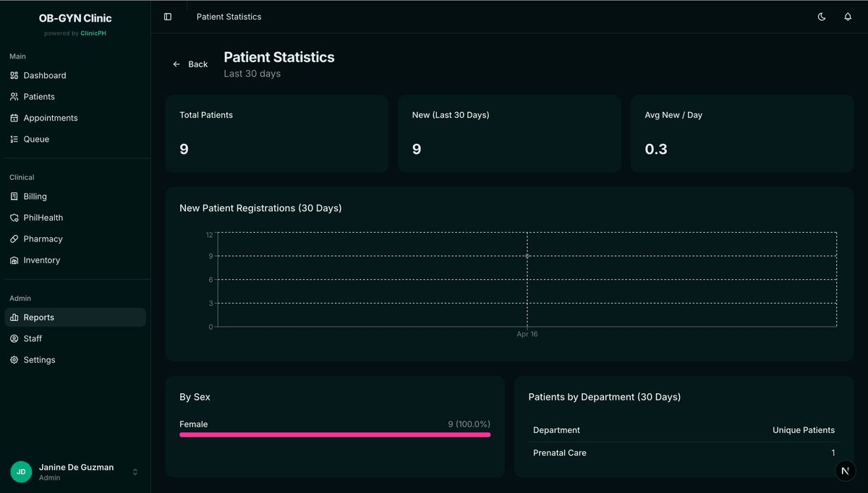Select the Inventory icon

click(x=15, y=260)
